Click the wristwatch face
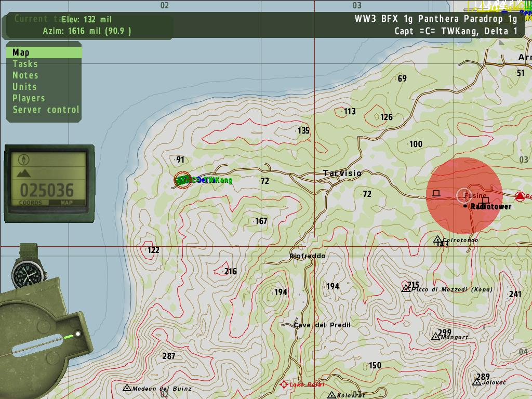Screen dimensions: 532x399 pyautogui.click(x=23, y=271)
